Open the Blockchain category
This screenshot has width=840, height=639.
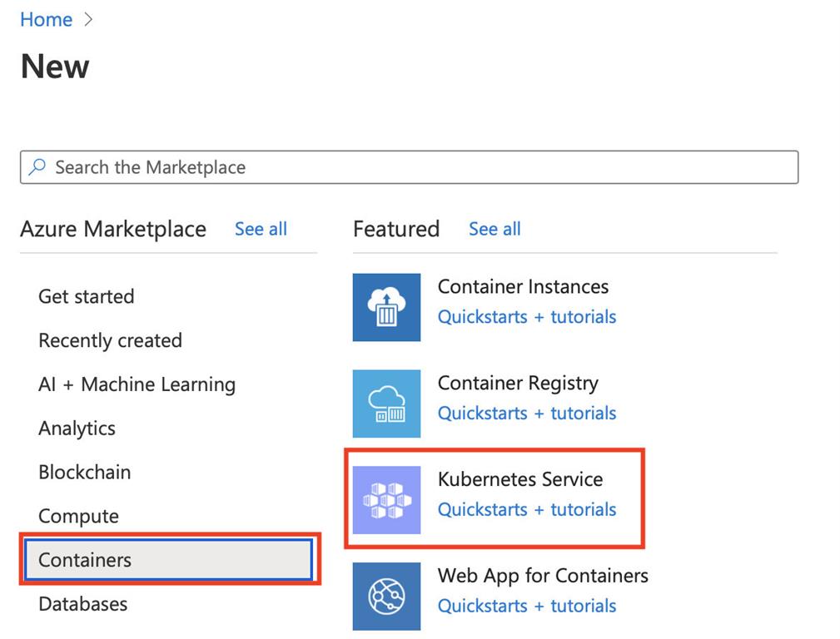click(x=84, y=472)
